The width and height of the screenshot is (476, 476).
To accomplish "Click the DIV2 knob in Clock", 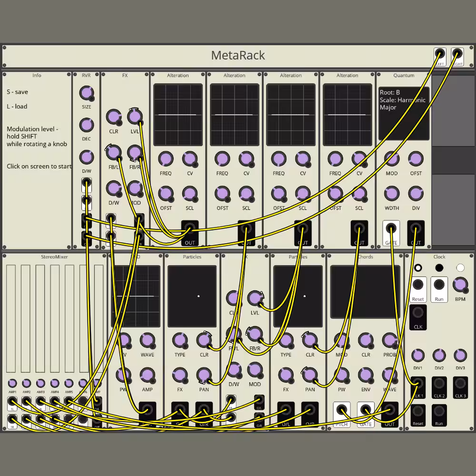I will click(x=439, y=355).
